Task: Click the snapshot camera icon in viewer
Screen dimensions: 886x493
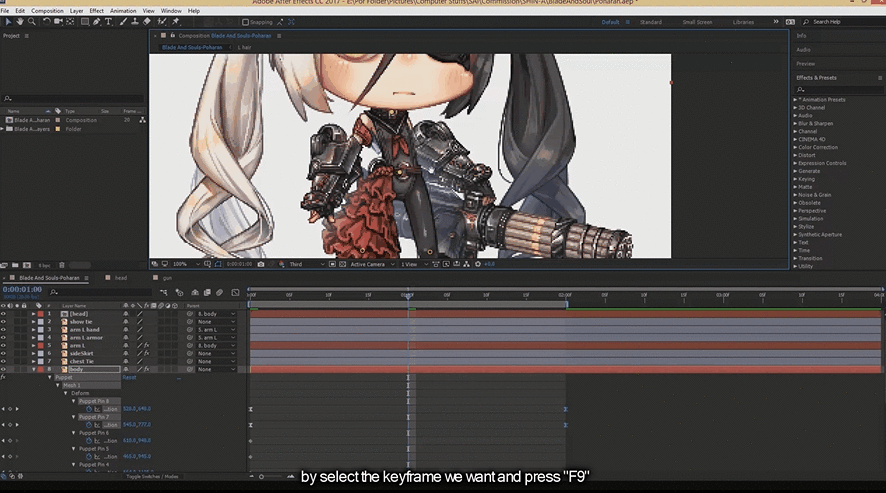Action: tap(260, 264)
